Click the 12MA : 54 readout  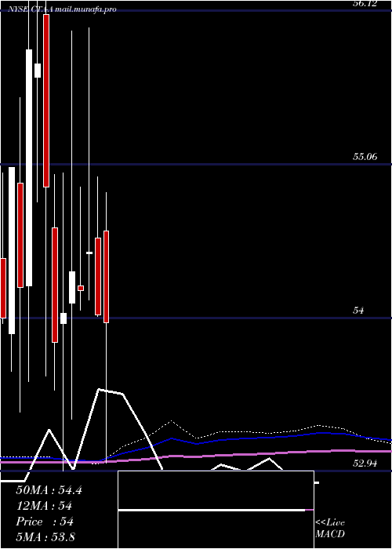coord(44,506)
